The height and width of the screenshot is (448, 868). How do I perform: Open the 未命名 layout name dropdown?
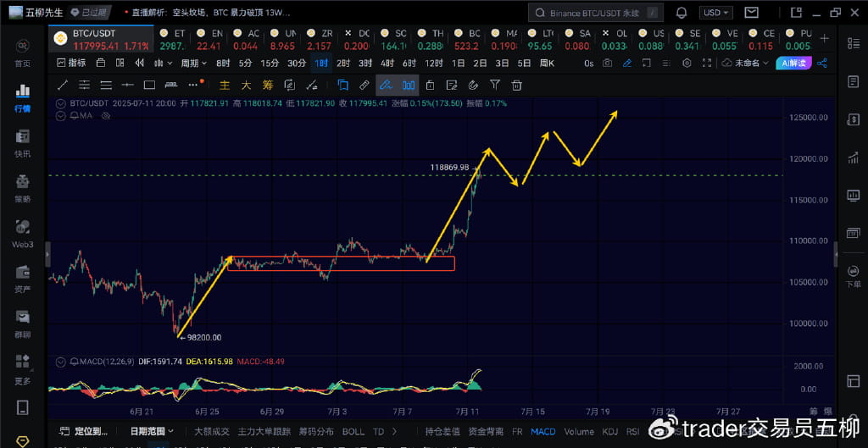pos(746,63)
